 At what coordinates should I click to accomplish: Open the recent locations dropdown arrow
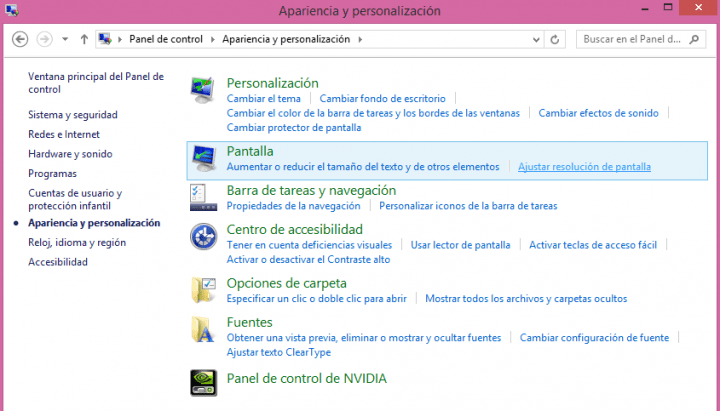click(65, 39)
